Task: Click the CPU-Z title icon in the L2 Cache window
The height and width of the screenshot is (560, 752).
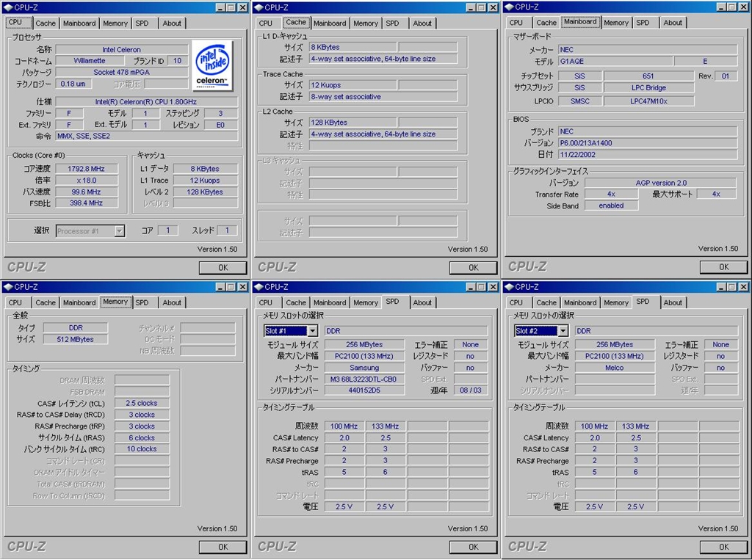Action: pos(258,7)
